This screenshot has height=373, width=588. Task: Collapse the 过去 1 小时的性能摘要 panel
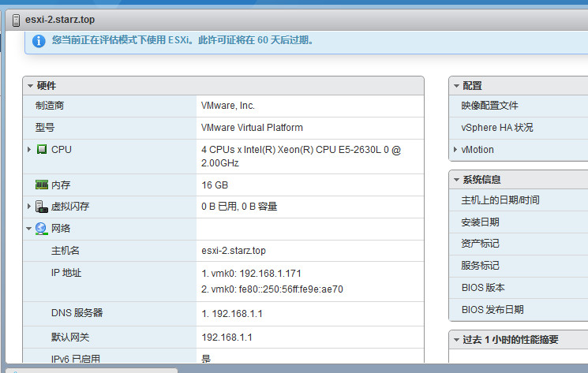click(456, 340)
